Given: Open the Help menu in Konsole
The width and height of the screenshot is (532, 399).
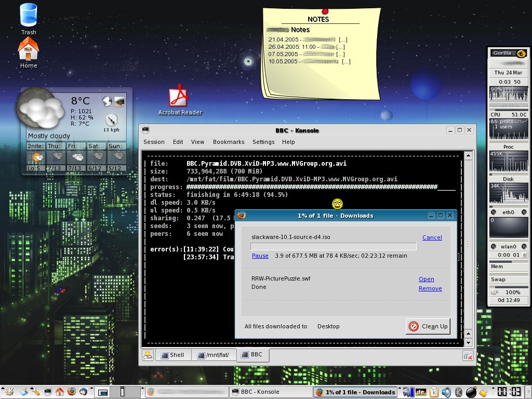Looking at the screenshot, I should point(288,142).
